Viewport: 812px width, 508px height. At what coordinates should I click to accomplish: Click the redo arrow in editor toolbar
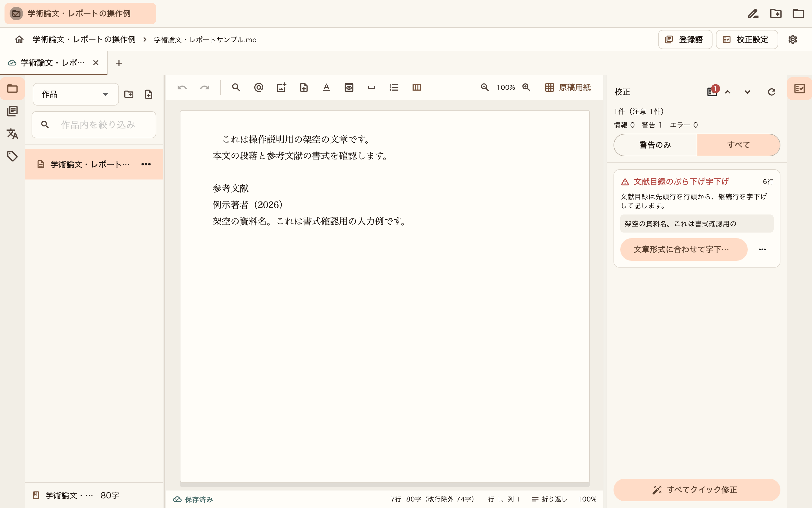click(x=204, y=88)
